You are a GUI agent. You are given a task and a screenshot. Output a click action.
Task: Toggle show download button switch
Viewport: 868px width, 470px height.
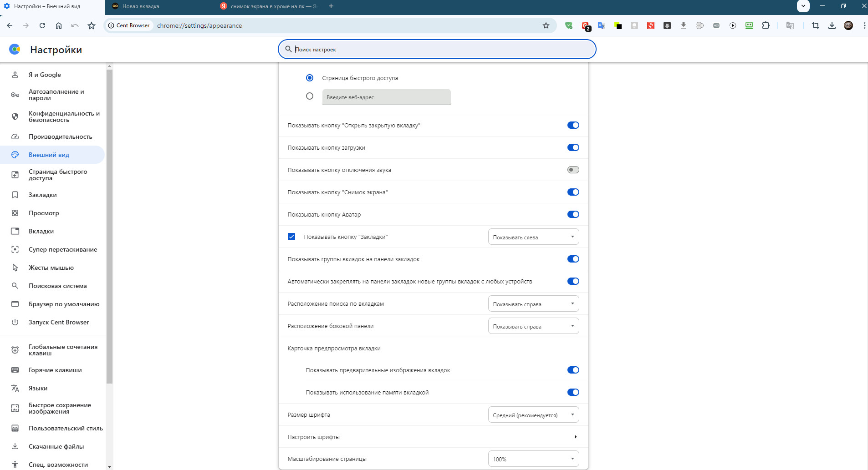[x=573, y=147]
